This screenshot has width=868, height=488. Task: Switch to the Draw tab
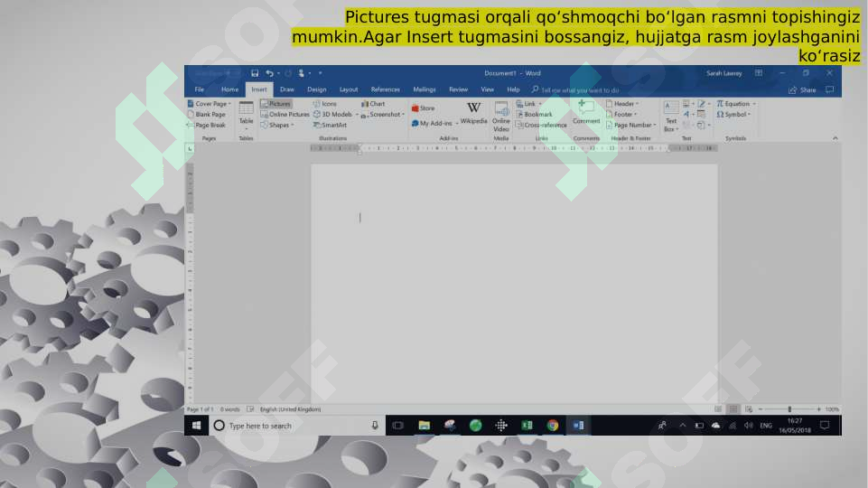click(286, 89)
